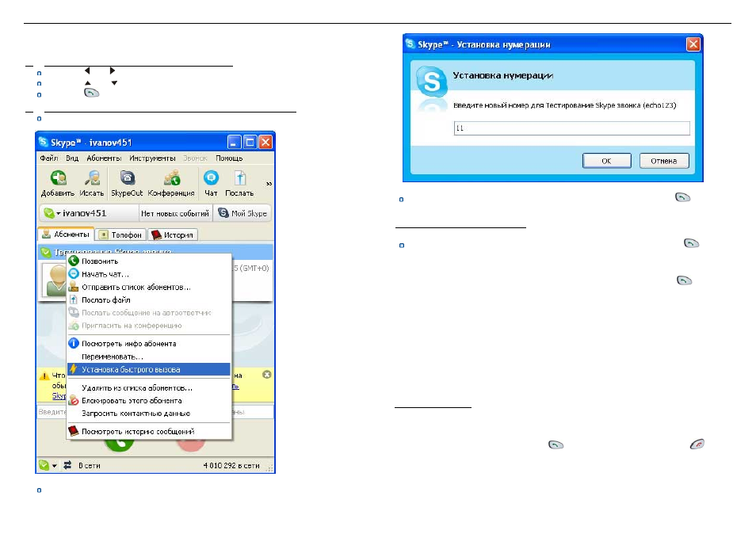This screenshot has width=756, height=534.
Task: Click the Искать (search) toolbar icon
Action: [x=92, y=183]
